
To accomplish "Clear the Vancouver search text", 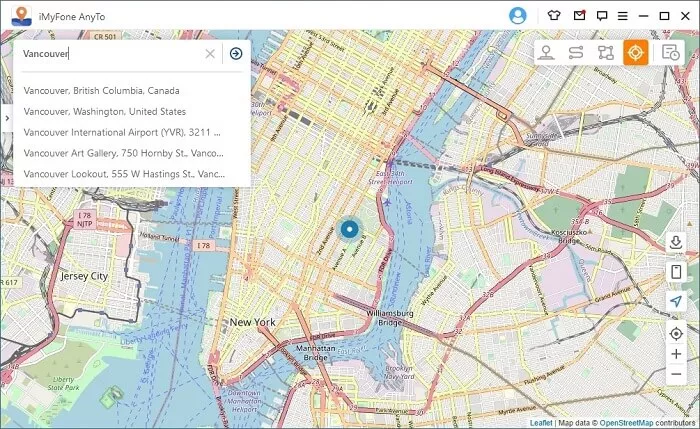I will pos(210,54).
